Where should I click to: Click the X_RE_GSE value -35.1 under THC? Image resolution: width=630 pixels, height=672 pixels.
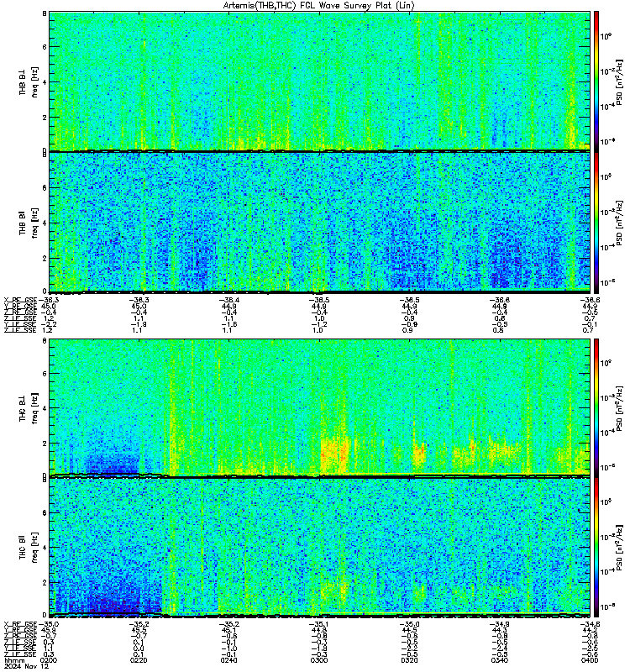click(318, 624)
